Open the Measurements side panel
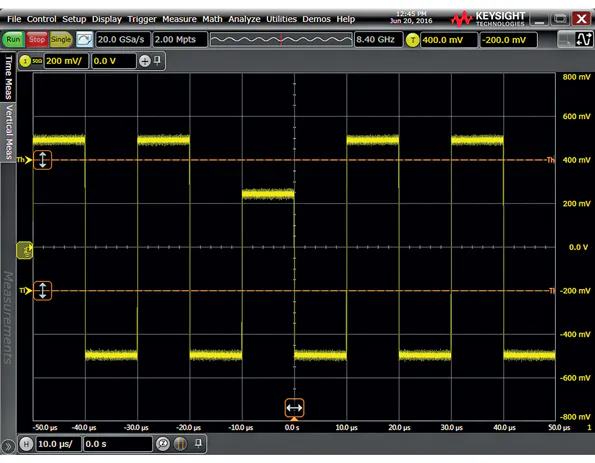This screenshot has height=463, width=595. [x=8, y=317]
